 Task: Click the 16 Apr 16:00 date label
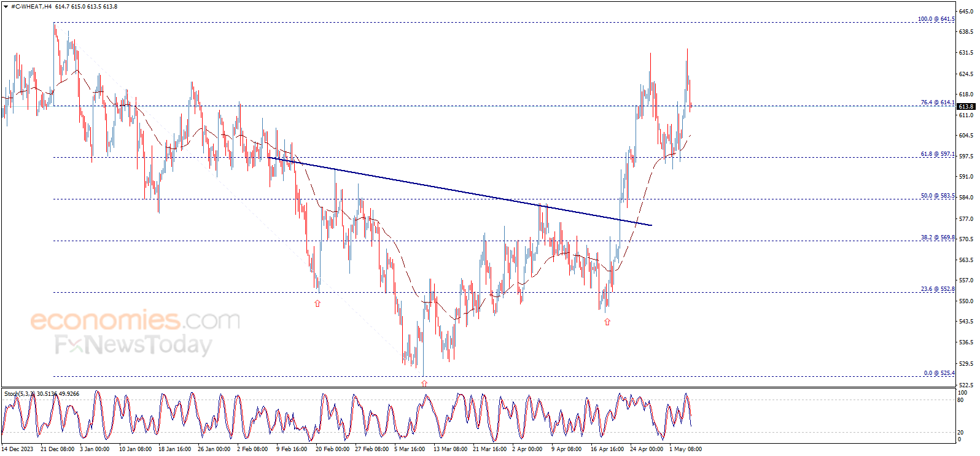click(x=607, y=449)
